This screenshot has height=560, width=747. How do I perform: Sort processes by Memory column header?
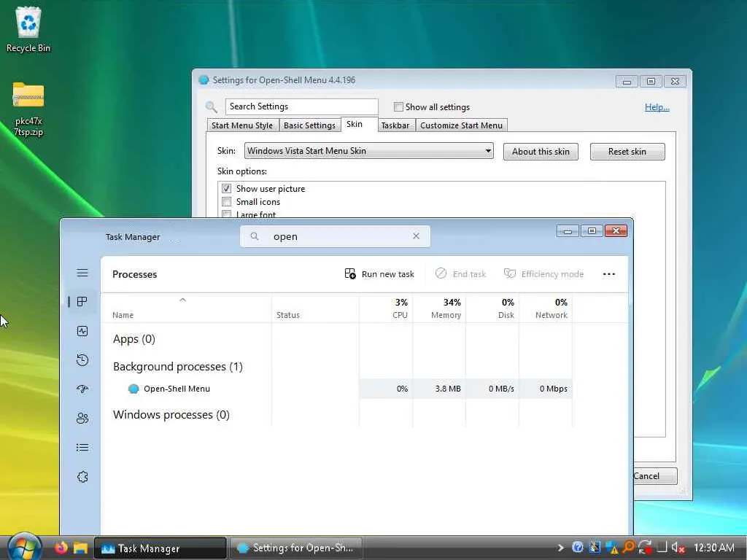point(439,308)
